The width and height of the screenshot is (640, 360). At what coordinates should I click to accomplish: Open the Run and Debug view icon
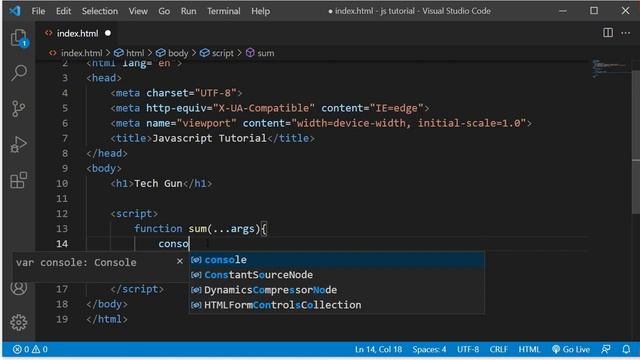point(19,144)
